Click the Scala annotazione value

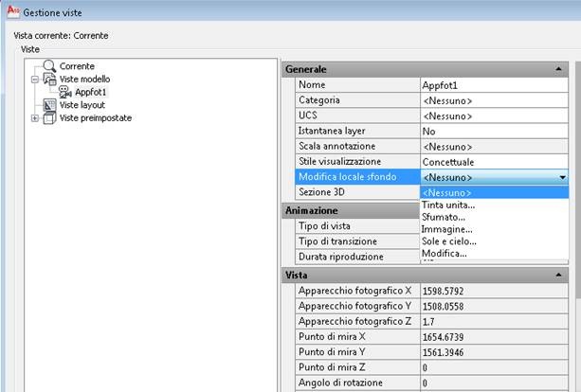point(494,147)
